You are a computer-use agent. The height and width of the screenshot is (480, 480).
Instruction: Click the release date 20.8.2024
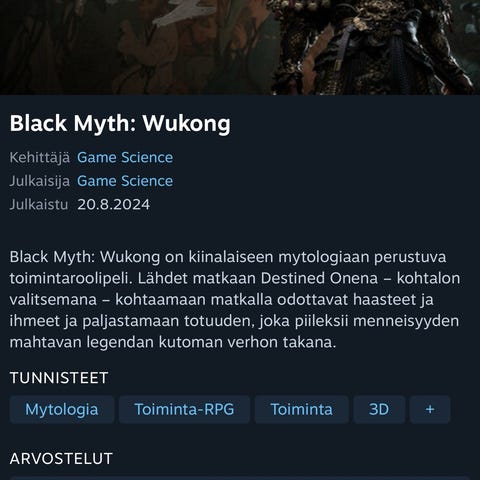(114, 204)
